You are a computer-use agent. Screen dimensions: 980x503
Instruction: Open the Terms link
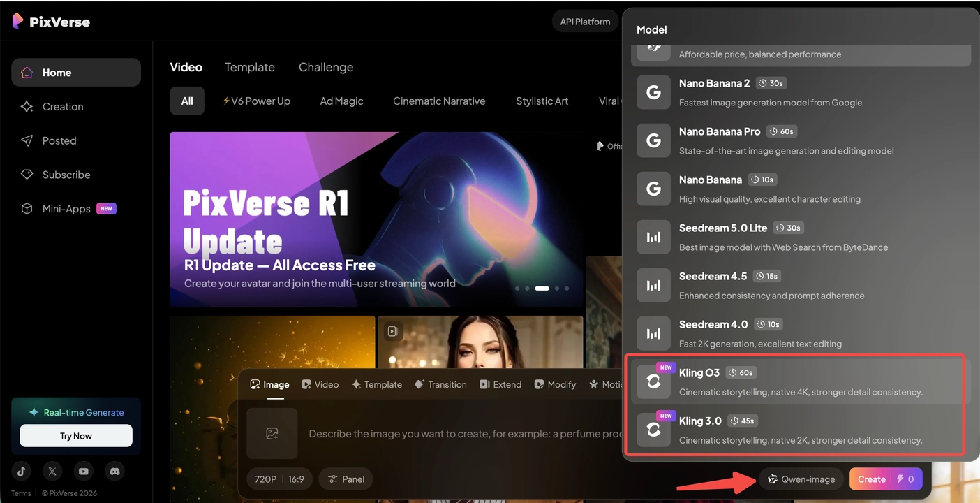coord(20,493)
